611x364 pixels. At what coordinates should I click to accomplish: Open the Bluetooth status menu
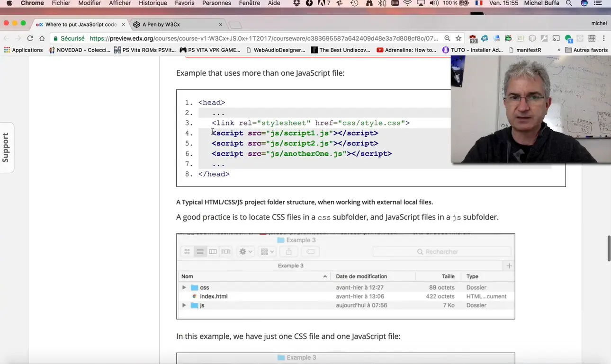click(382, 3)
